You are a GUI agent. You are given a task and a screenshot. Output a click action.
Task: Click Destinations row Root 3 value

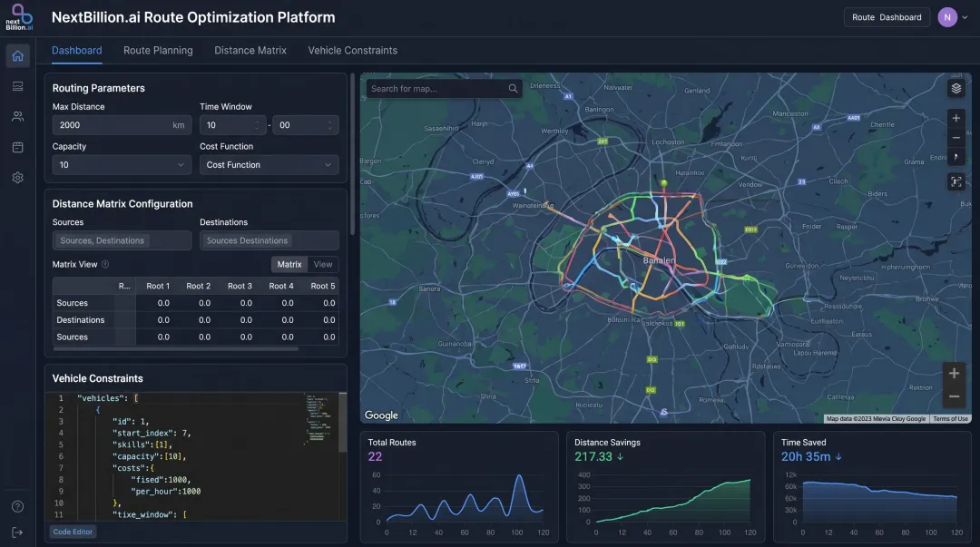point(246,320)
